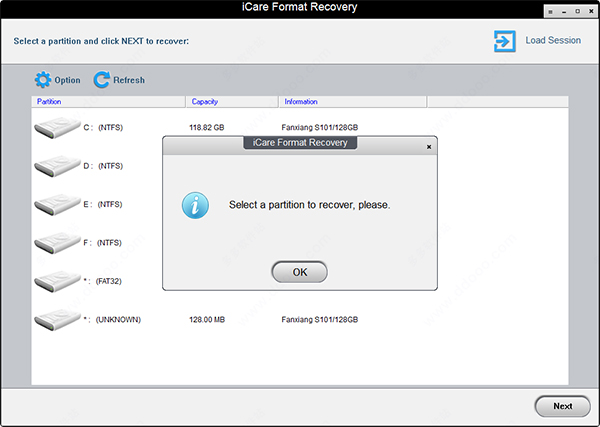The image size is (600, 427).
Task: Click the blue info icon in dialog
Action: [x=195, y=205]
